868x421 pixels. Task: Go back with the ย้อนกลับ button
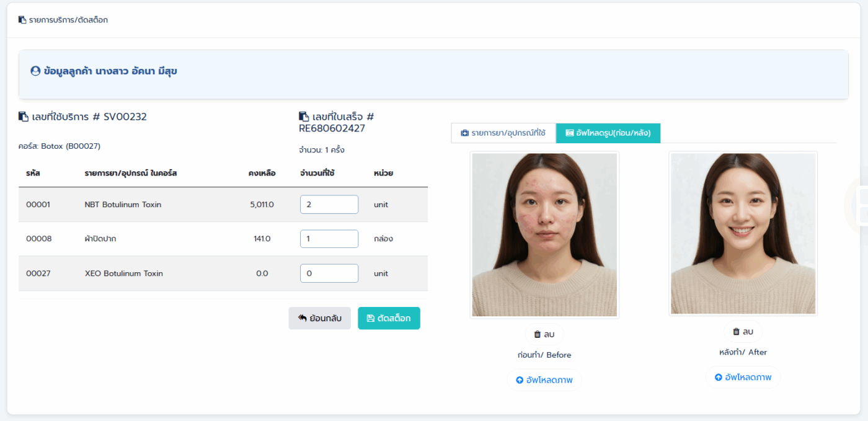(320, 318)
